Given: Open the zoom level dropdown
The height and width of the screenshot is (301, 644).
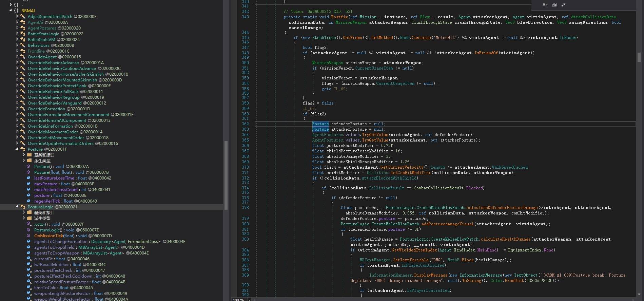Looking at the screenshot, I should (x=250, y=300).
